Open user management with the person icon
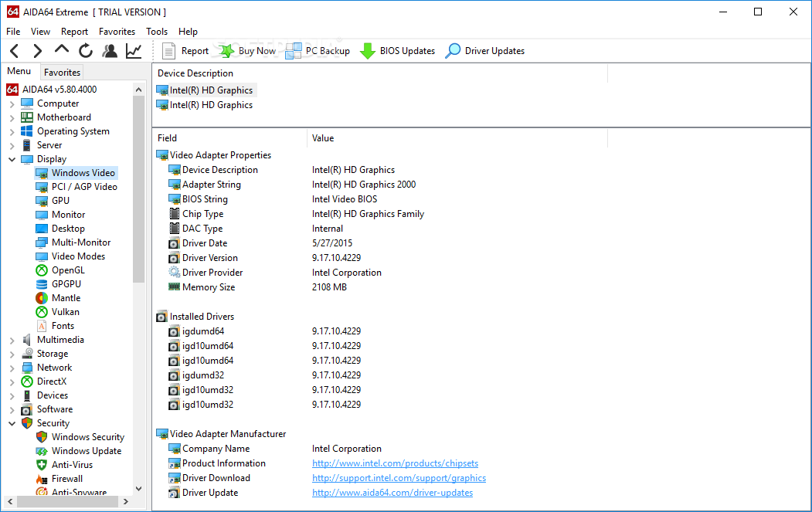Image resolution: width=812 pixels, height=512 pixels. 110,51
